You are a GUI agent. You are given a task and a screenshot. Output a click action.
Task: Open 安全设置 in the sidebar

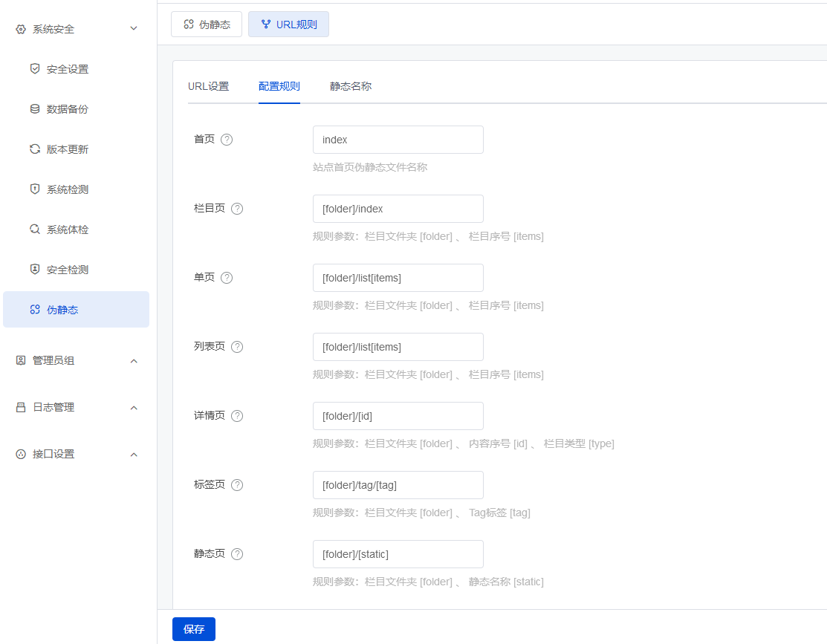[x=68, y=69]
